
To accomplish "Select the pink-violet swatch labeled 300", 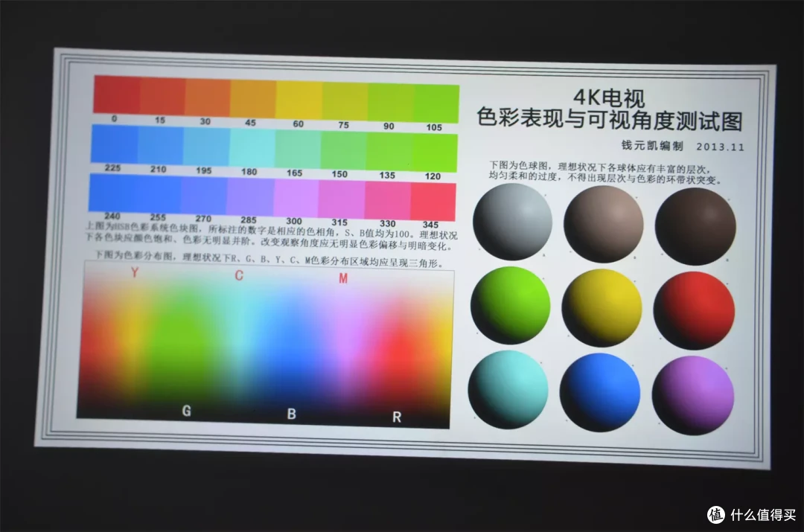I will pyautogui.click(x=296, y=199).
